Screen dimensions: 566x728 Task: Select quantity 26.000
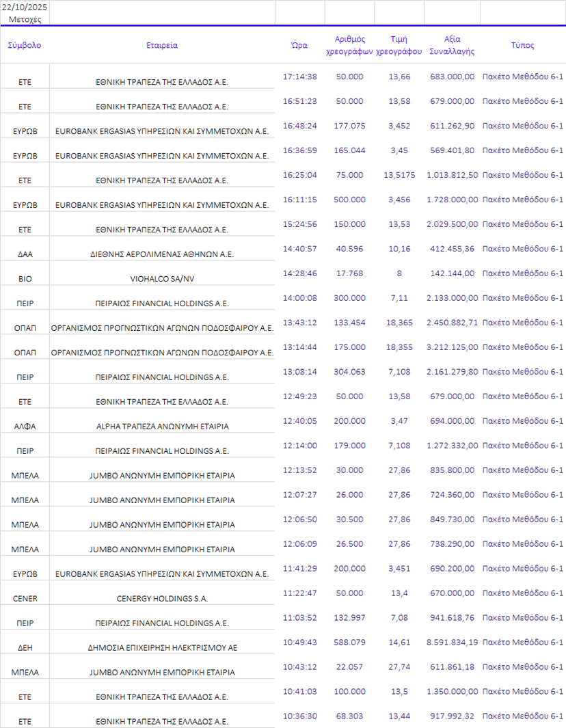click(x=349, y=495)
